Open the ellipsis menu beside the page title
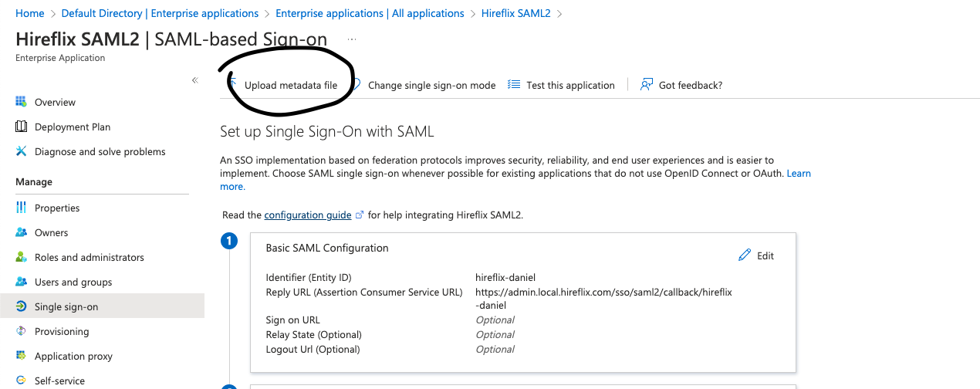This screenshot has height=389, width=980. tap(352, 39)
